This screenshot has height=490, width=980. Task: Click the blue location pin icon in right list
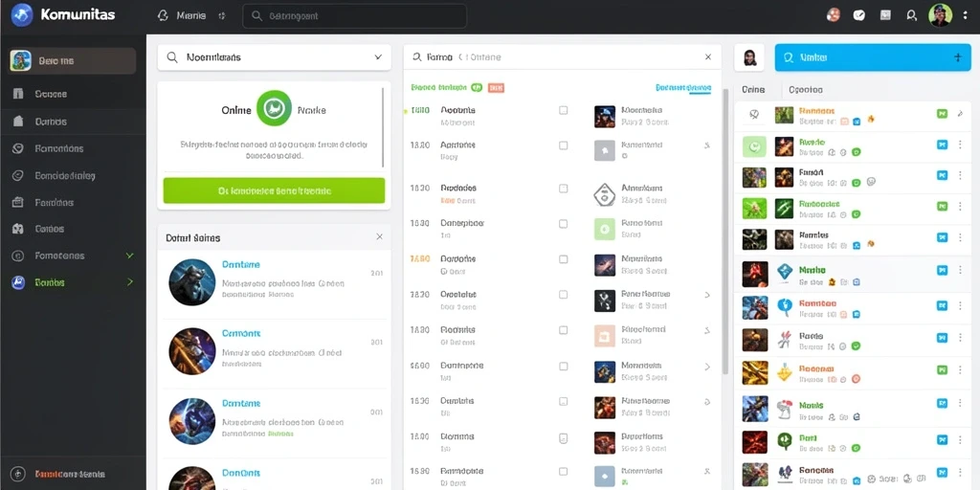click(785, 305)
